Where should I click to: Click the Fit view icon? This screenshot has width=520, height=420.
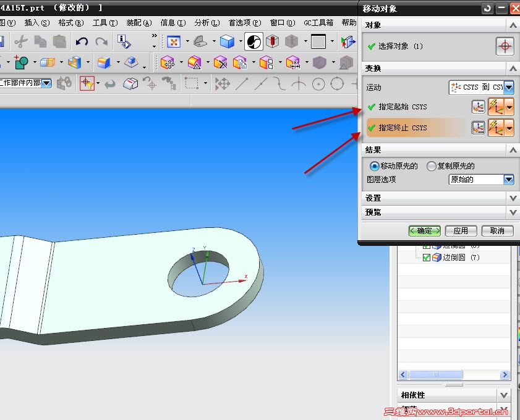(x=174, y=42)
